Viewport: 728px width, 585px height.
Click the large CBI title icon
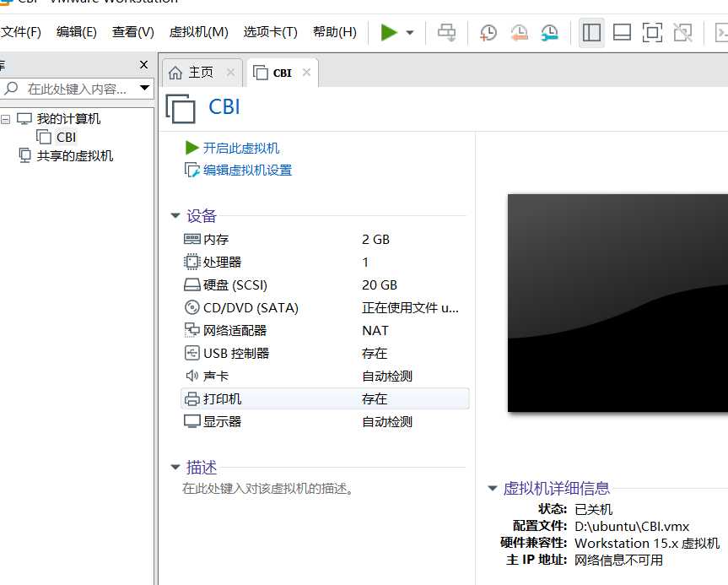click(x=181, y=108)
